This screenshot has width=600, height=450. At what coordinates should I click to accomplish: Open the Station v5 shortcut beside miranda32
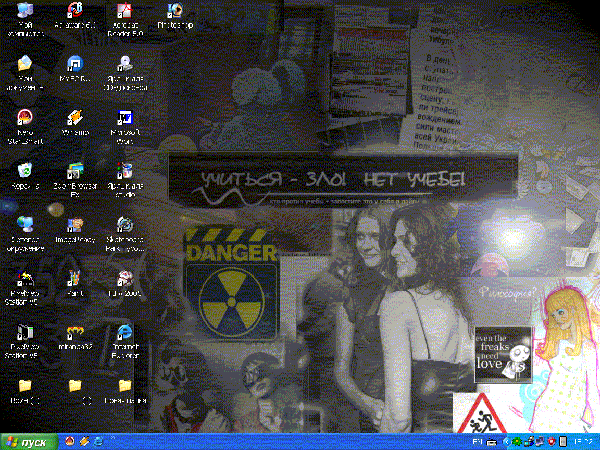[x=25, y=341]
